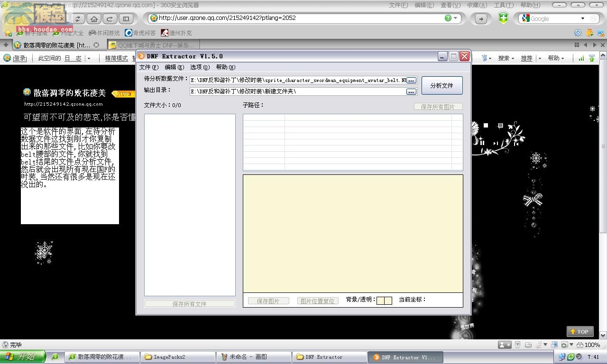Open the money bag extension icon
Screen dimensions: 607x364
point(589,33)
